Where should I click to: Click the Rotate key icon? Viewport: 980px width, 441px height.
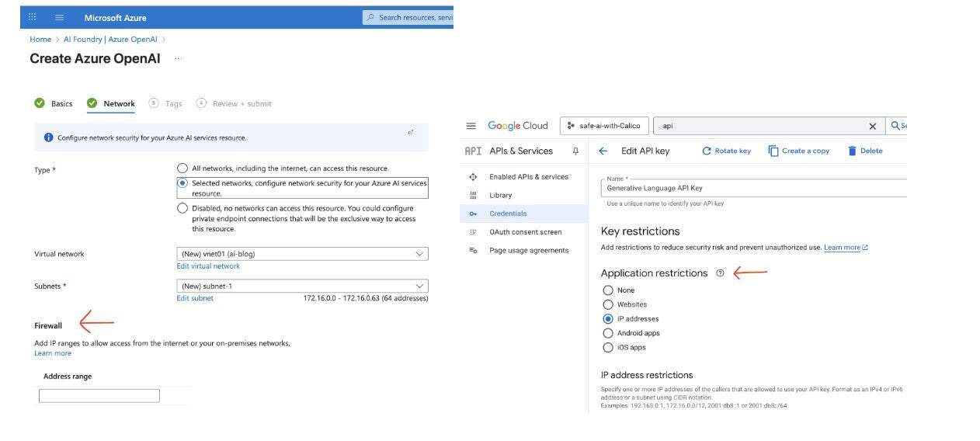pos(707,151)
